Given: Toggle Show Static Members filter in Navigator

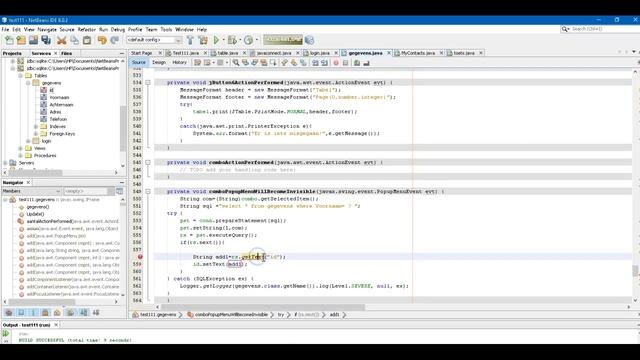Looking at the screenshot, I should [x=33, y=313].
